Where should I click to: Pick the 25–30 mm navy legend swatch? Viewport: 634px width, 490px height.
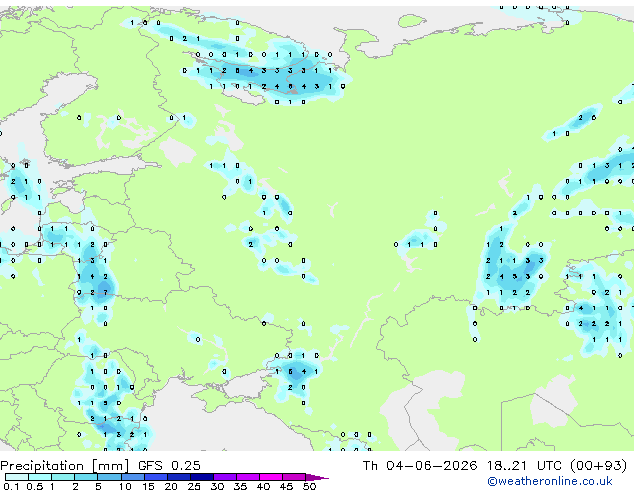point(202,477)
